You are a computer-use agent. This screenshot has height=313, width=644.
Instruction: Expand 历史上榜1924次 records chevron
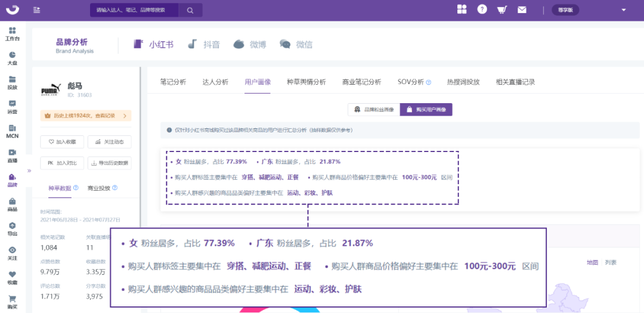click(125, 116)
